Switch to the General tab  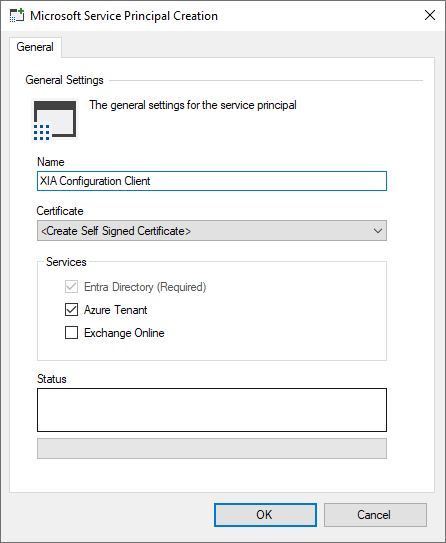pyautogui.click(x=35, y=47)
